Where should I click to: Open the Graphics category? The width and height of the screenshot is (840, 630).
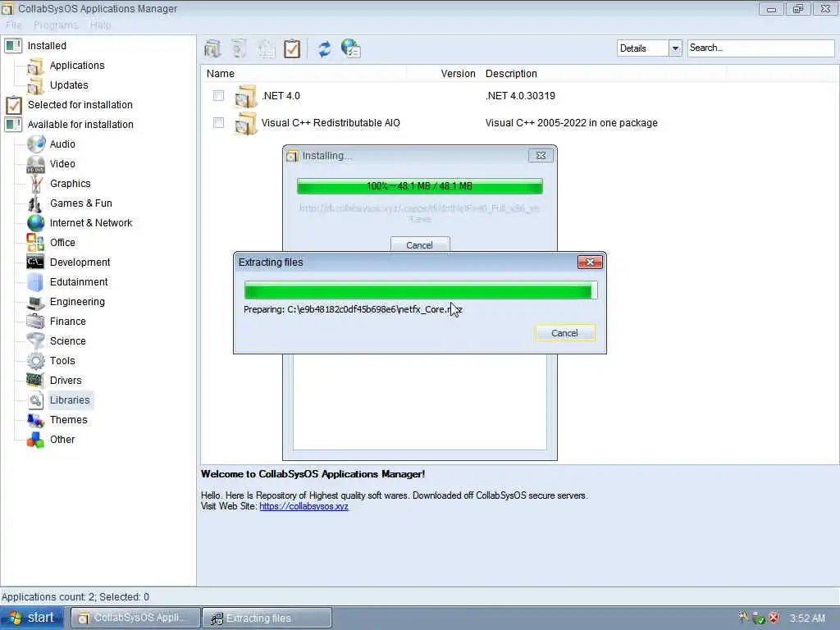point(71,184)
